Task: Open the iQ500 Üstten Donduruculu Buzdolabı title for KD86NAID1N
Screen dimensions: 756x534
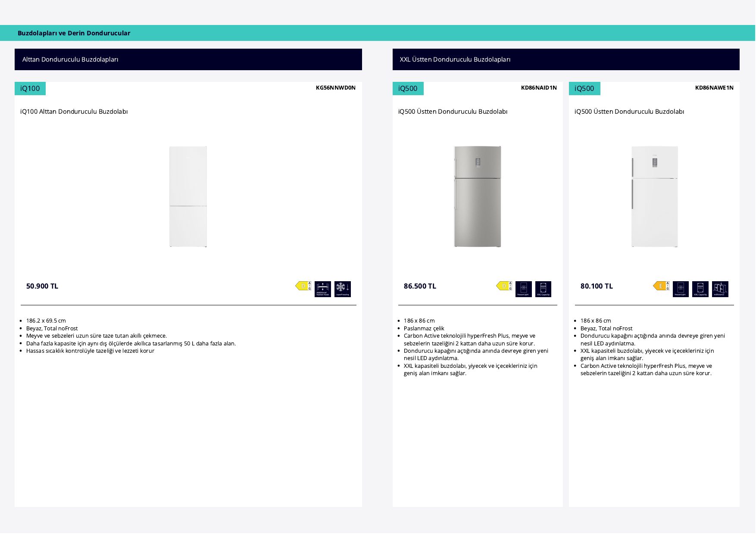Action: coord(453,112)
